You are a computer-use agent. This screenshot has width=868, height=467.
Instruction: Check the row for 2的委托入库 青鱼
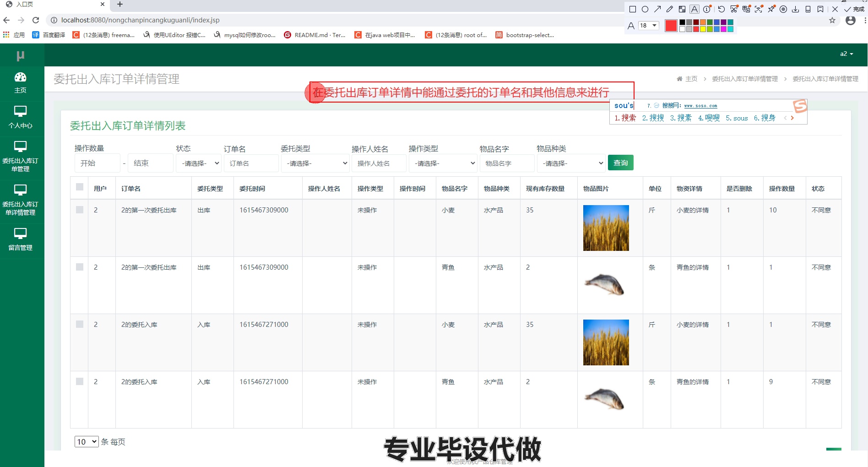click(x=80, y=381)
